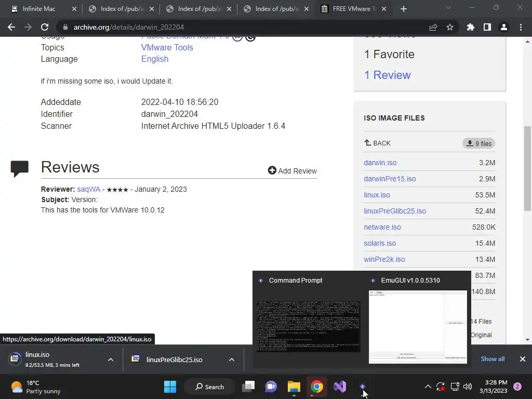Click BACK in ISO image files
The image size is (532, 399).
(x=377, y=143)
